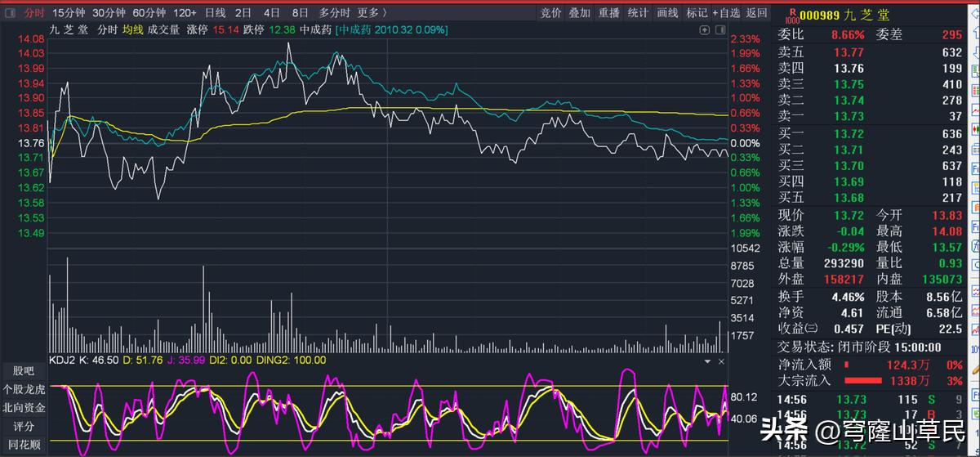Open the 画线 drawing tool
This screenshot has width=980, height=457.
click(x=667, y=13)
